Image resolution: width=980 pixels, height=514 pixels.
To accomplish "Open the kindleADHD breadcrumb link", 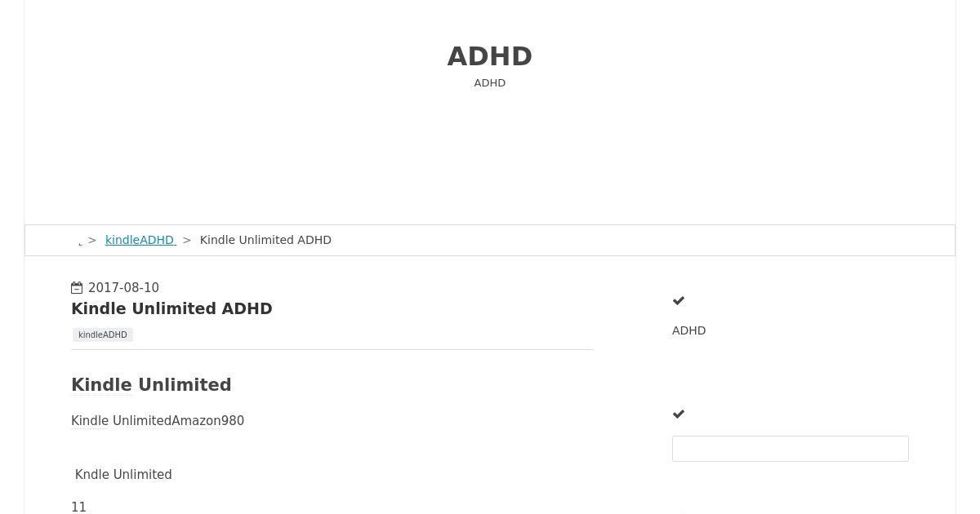I will tap(140, 240).
